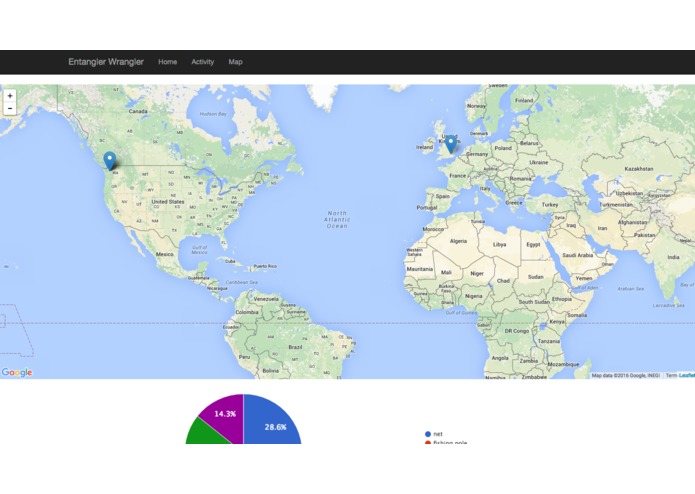Click the 'Spain' country label

442,196
